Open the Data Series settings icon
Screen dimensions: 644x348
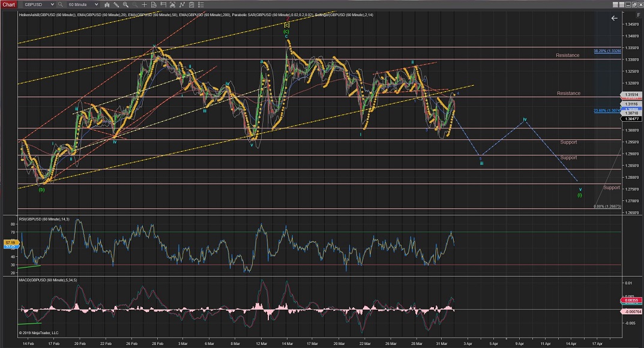[x=172, y=5]
